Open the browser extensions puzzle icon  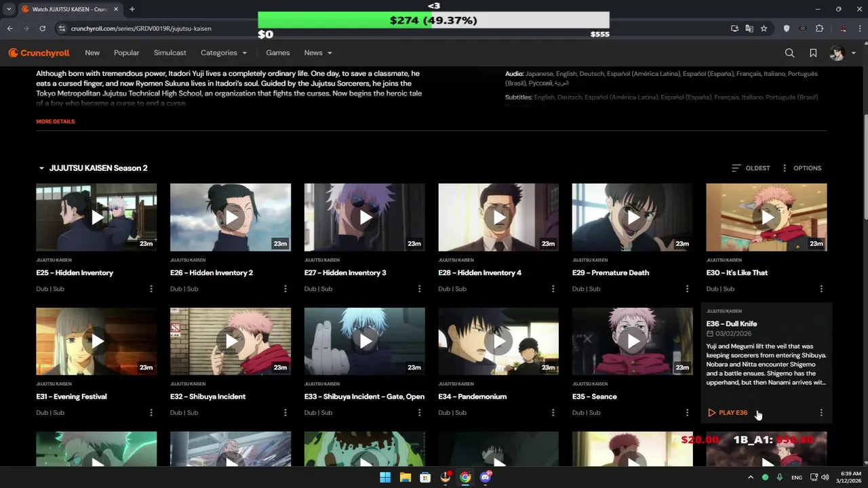pyautogui.click(x=819, y=28)
